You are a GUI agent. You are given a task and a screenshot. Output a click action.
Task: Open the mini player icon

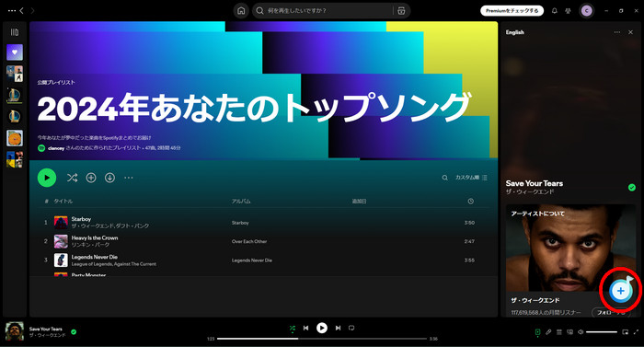(x=625, y=332)
